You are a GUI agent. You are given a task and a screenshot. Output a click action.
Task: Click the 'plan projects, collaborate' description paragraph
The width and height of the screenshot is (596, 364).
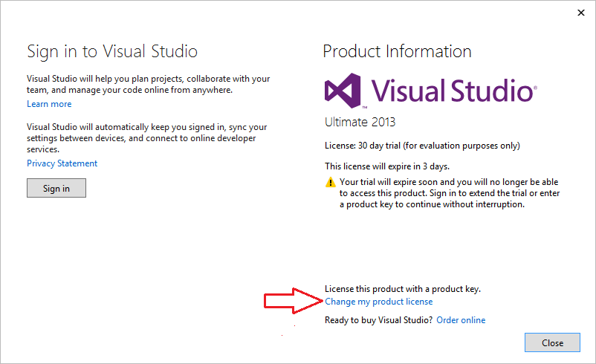click(148, 85)
